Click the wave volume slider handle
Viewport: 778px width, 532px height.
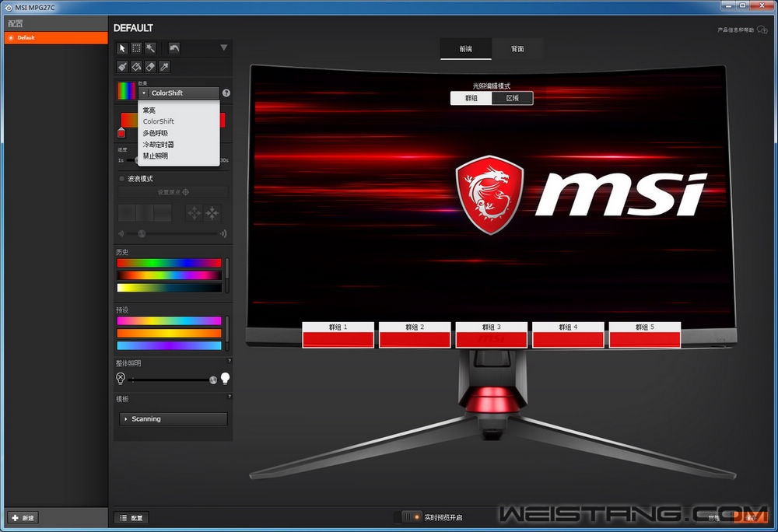[x=142, y=233]
